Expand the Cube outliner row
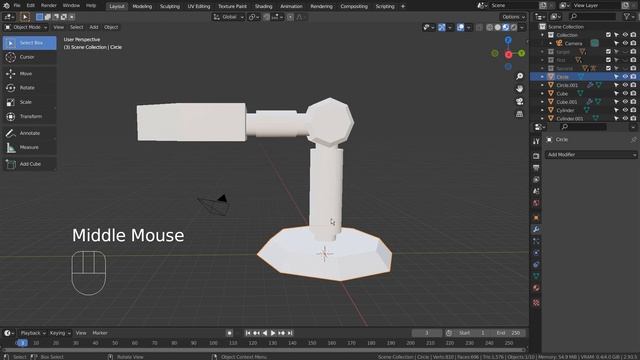The height and width of the screenshot is (360, 640). coord(542,93)
